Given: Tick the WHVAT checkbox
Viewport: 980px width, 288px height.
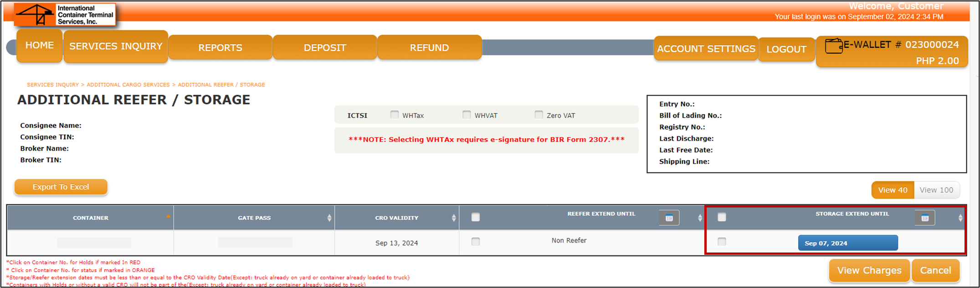Looking at the screenshot, I should (x=467, y=115).
